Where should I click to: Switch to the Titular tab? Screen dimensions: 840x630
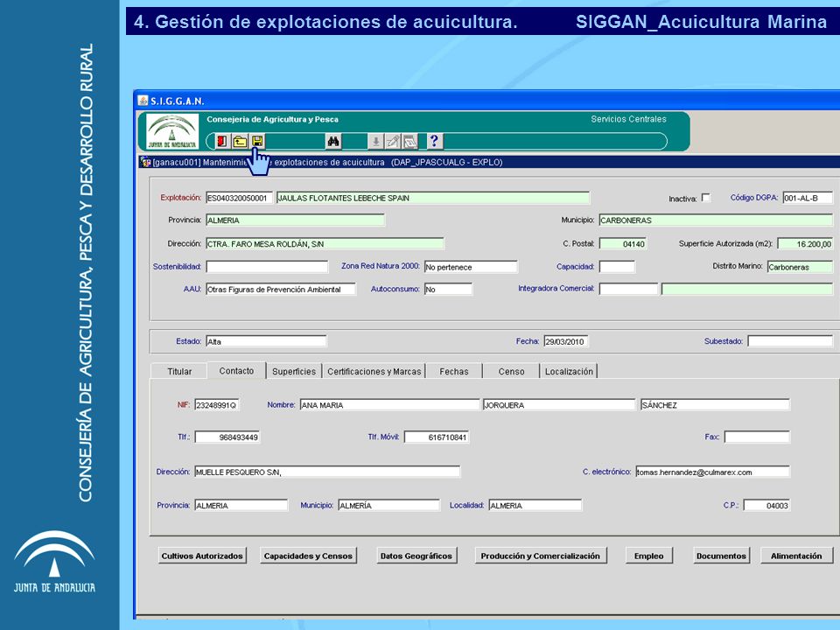click(179, 371)
